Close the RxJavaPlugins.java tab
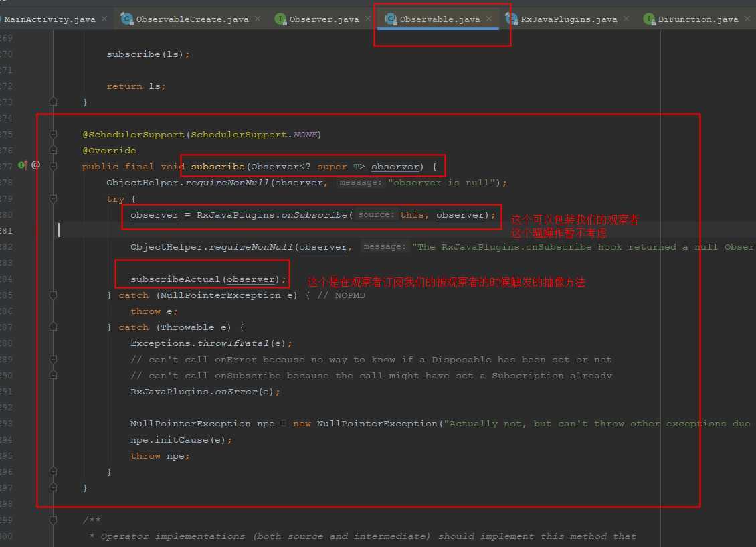 (626, 19)
